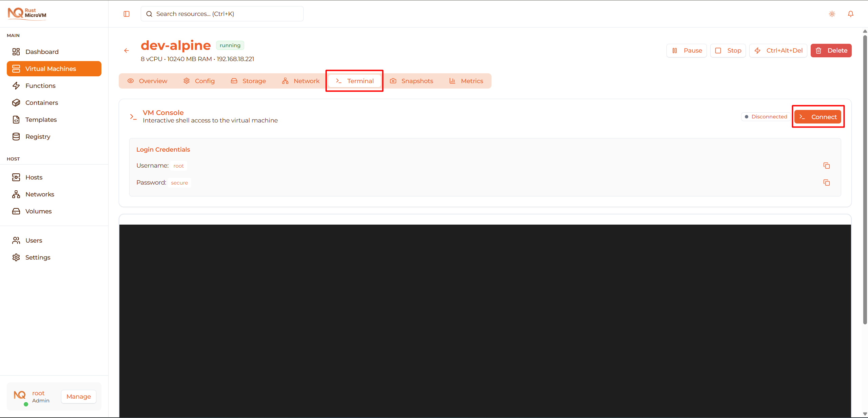View the Disconnected status indicator
Image resolution: width=868 pixels, height=418 pixels.
click(x=766, y=116)
